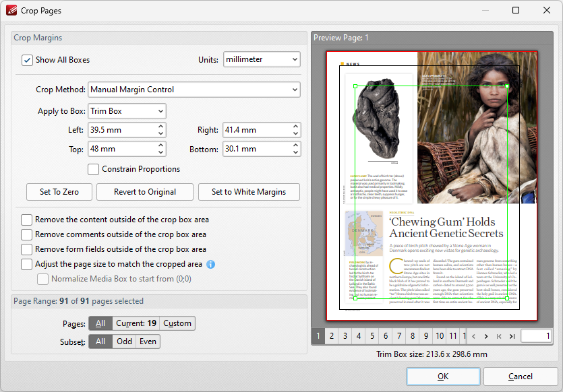Increase the Top margin with up arrow
Image resolution: width=563 pixels, height=392 pixels.
161,145
